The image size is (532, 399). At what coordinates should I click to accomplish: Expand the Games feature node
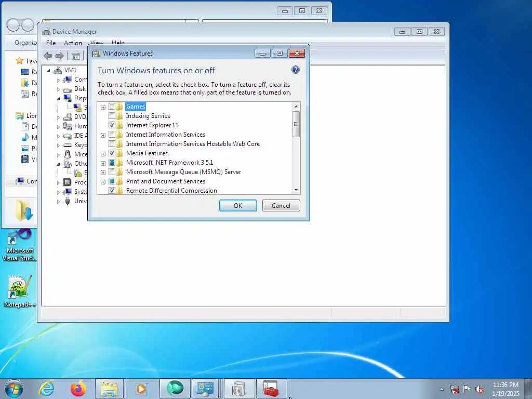click(103, 107)
